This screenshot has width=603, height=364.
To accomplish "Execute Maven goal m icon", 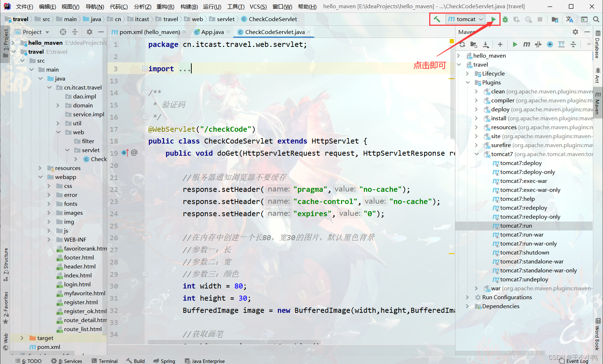I will pyautogui.click(x=526, y=44).
